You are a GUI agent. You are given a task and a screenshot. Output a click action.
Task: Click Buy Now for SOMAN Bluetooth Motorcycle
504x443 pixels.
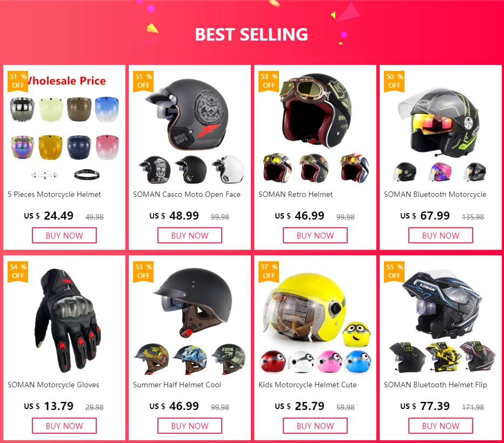coord(441,235)
